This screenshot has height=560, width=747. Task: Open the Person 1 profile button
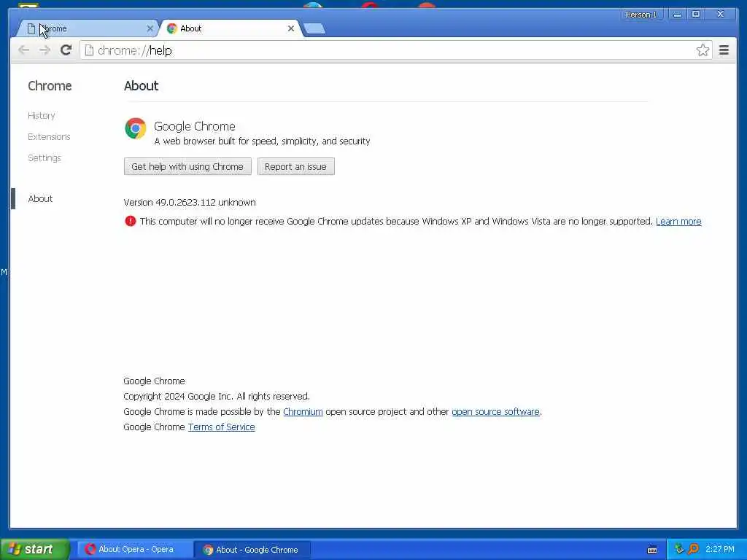[640, 15]
